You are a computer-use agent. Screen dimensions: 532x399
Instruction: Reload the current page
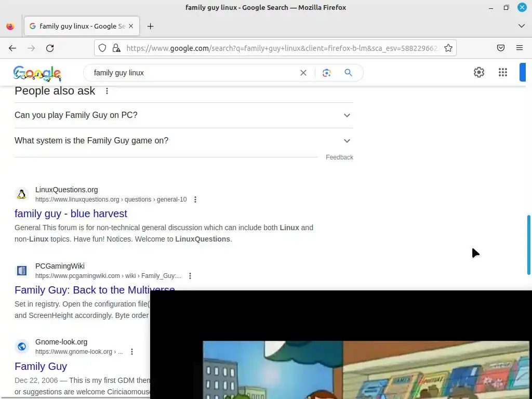50,48
